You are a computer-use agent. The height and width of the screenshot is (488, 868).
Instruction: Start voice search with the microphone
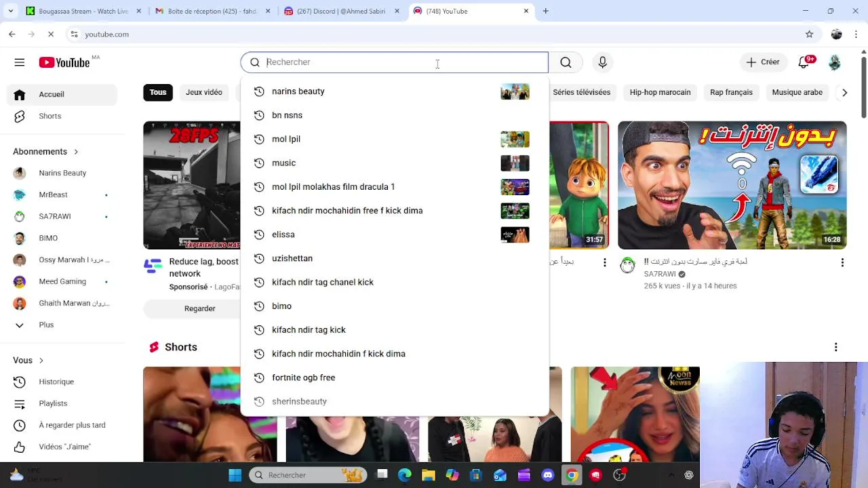(x=603, y=62)
